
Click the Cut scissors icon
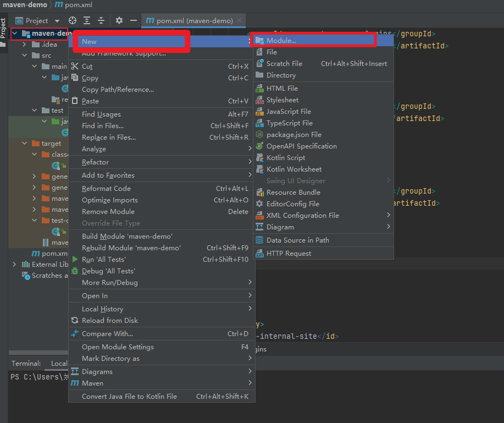tap(75, 66)
